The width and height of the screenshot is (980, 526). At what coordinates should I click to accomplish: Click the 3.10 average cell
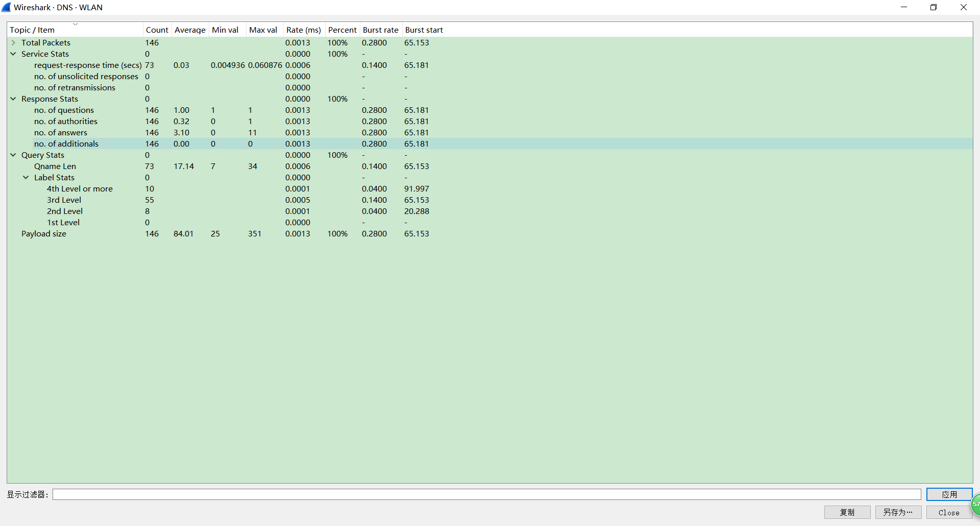click(181, 133)
